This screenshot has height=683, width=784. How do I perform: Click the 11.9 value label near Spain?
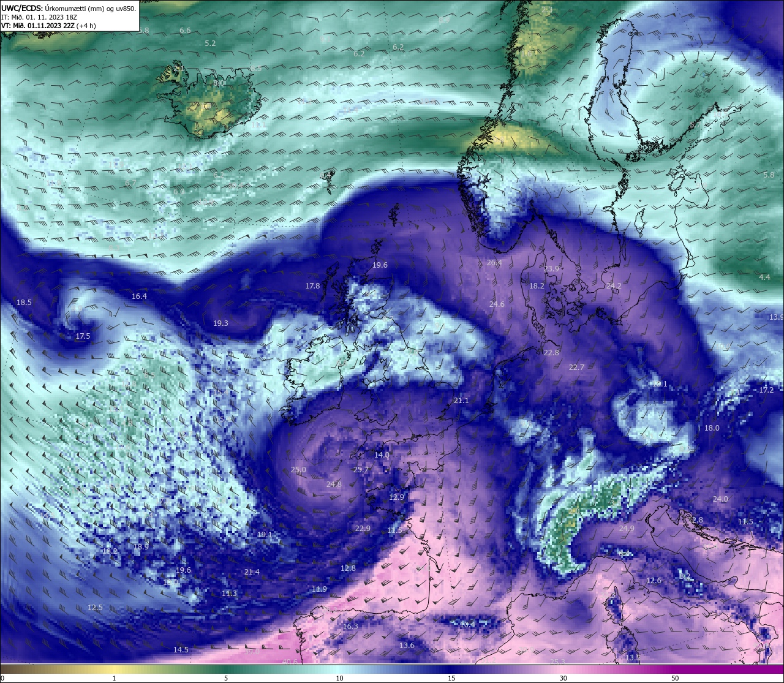(319, 589)
